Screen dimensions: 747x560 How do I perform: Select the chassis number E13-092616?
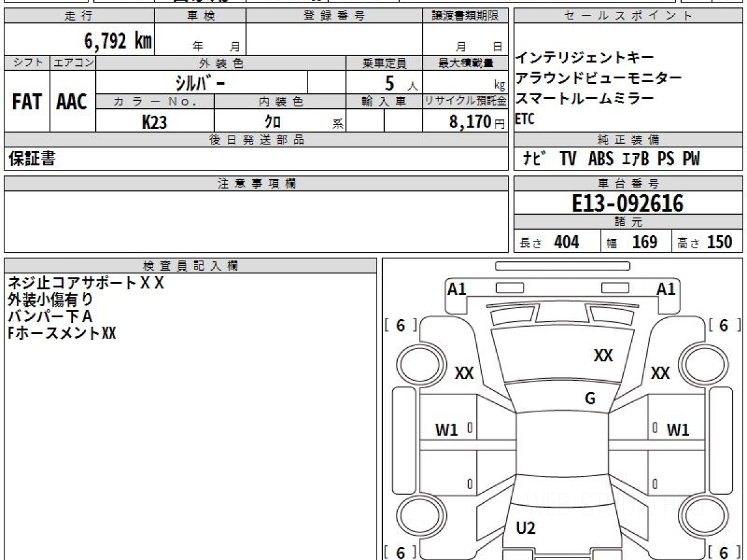point(627,203)
